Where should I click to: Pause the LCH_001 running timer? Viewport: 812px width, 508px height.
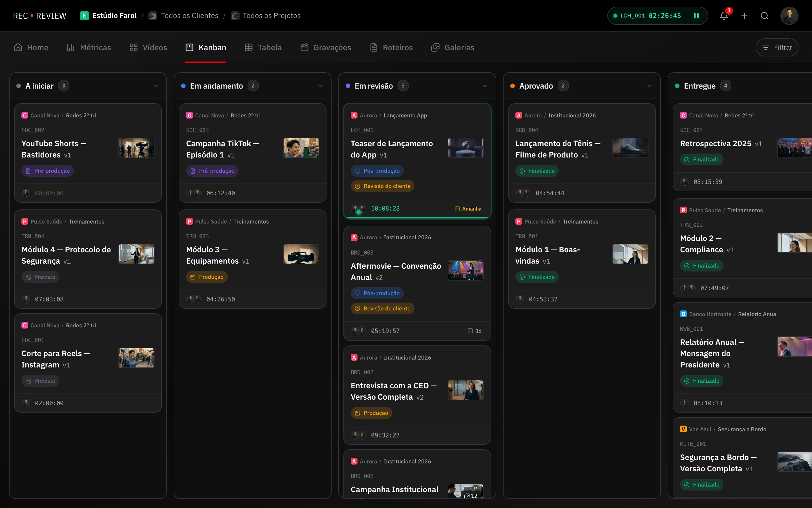tap(696, 16)
